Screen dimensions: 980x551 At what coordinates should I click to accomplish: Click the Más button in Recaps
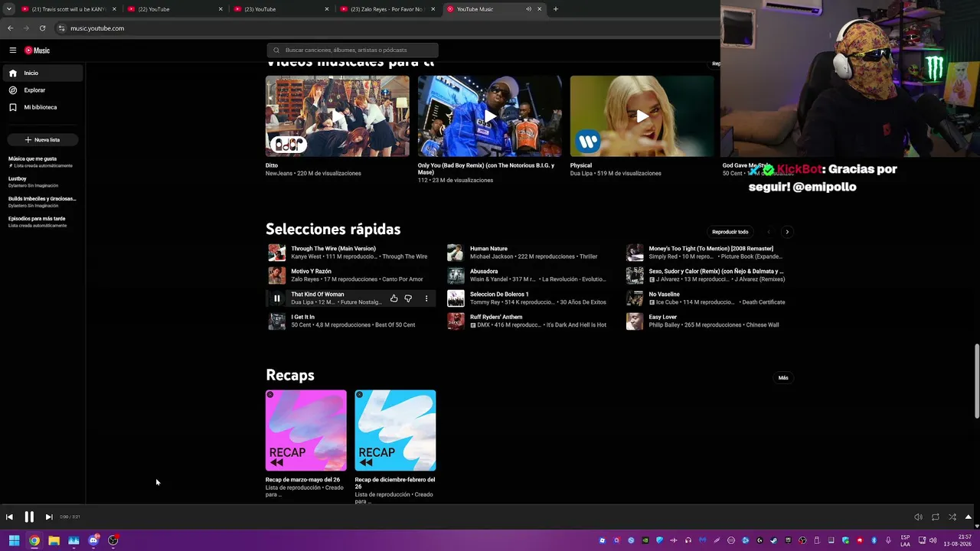pyautogui.click(x=783, y=378)
